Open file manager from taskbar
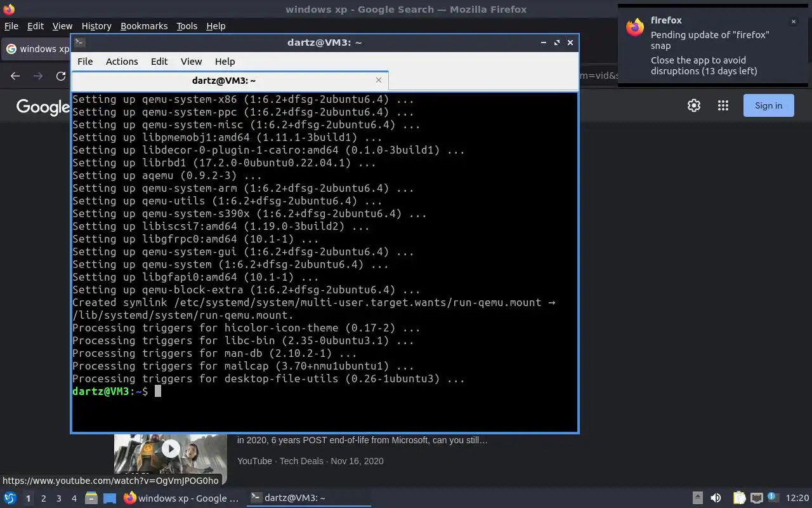Viewport: 812px width, 508px height. (x=91, y=498)
